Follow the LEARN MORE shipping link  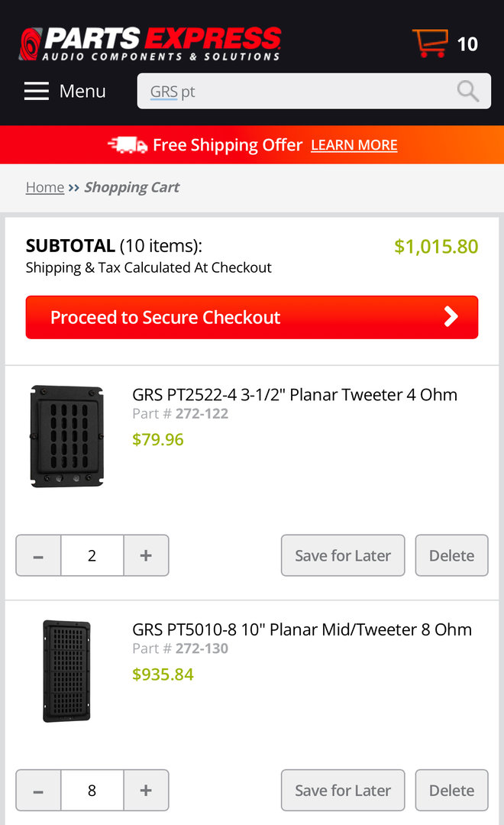[354, 145]
